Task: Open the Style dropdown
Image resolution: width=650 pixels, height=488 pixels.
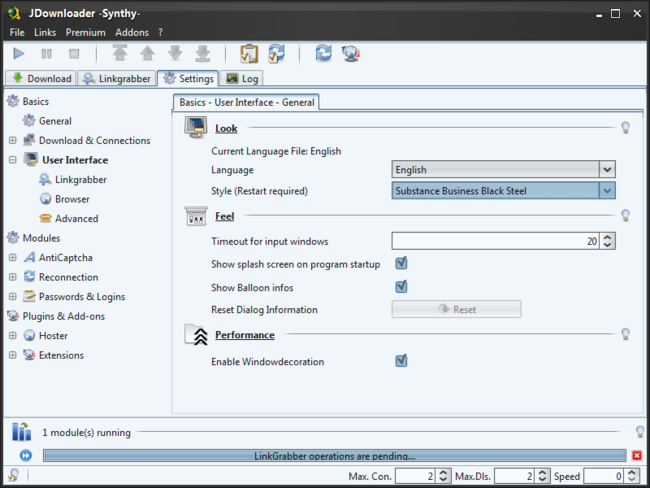Action: tap(503, 191)
